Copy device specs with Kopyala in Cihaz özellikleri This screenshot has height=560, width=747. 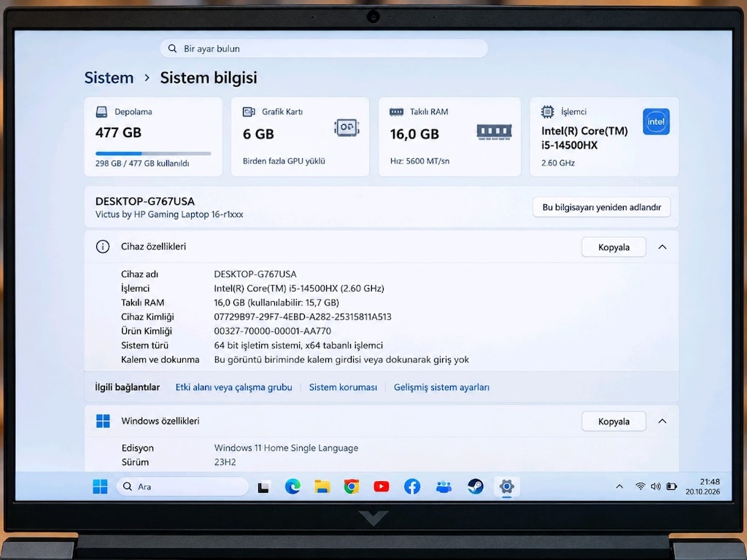tap(614, 247)
